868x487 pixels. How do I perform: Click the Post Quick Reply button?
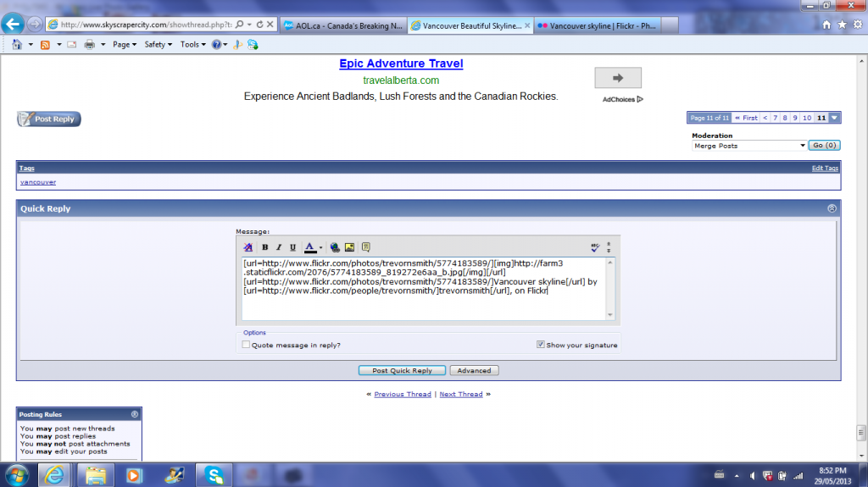point(402,370)
